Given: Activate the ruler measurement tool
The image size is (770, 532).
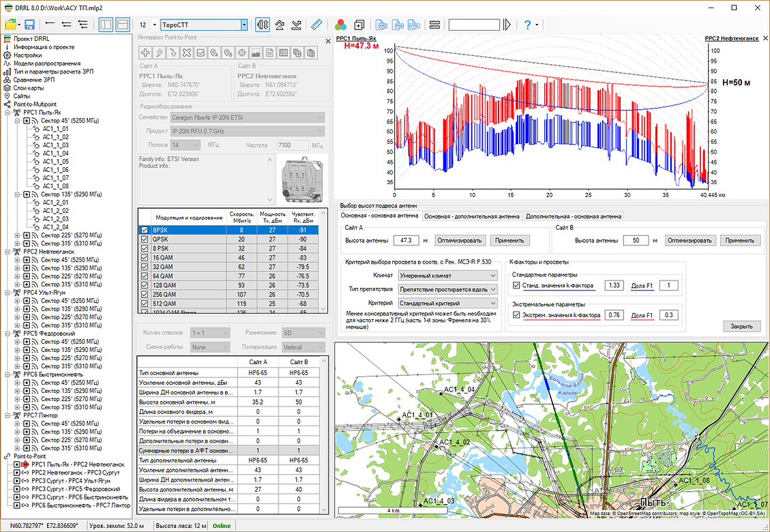Looking at the screenshot, I should point(316,25).
